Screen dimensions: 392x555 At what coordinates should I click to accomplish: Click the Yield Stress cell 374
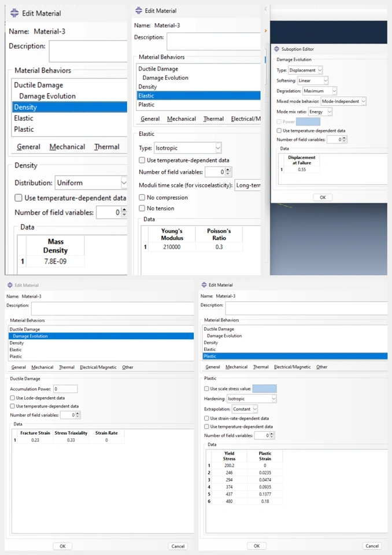tap(229, 487)
